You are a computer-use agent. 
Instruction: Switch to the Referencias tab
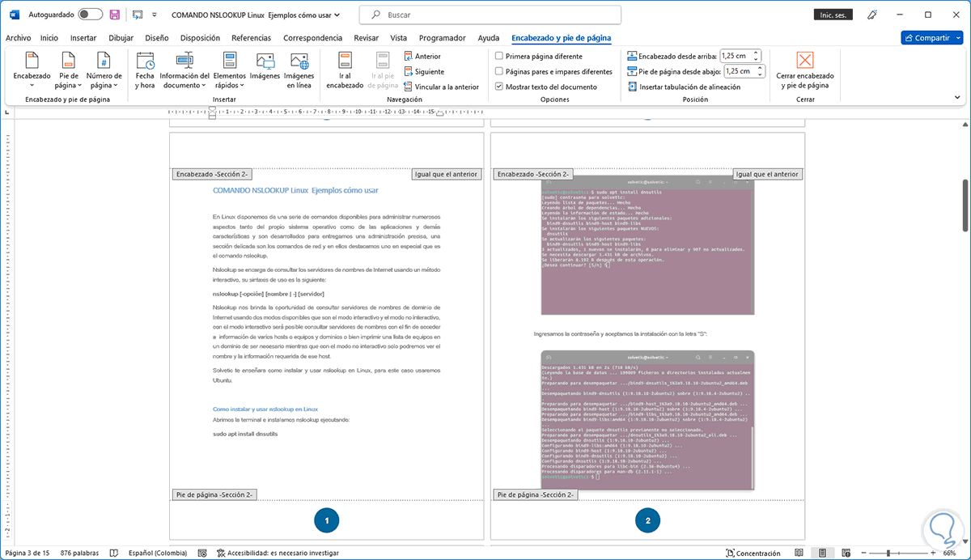[251, 38]
